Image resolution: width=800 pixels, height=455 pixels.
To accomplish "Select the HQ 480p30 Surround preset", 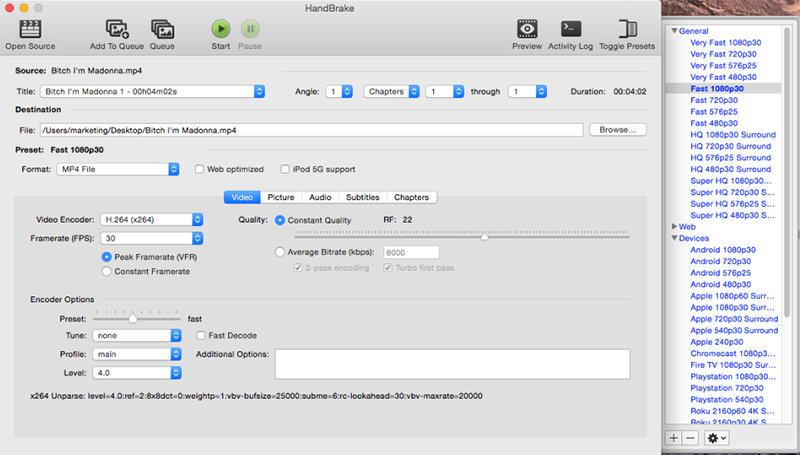I will [731, 169].
